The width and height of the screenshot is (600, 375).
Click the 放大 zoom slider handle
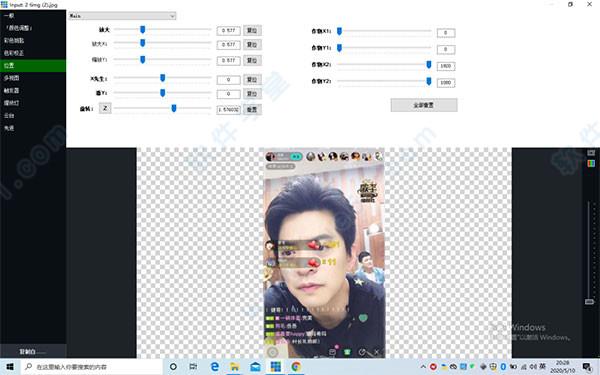point(143,30)
